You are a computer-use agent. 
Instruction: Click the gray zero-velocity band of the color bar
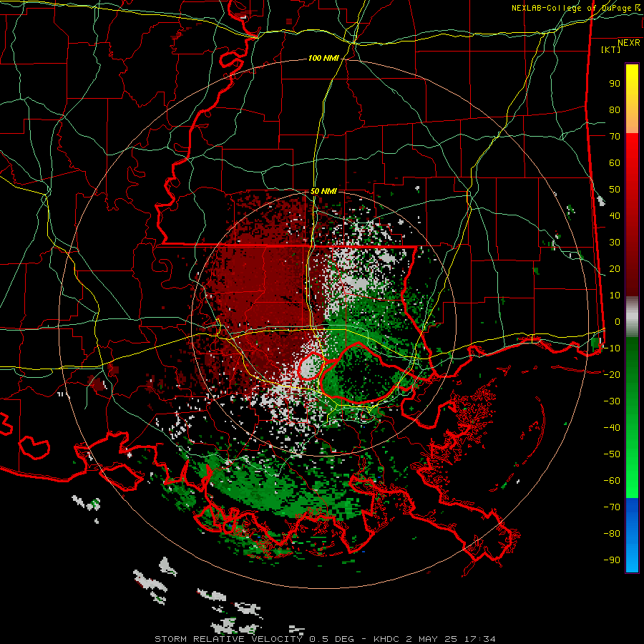pos(632,317)
